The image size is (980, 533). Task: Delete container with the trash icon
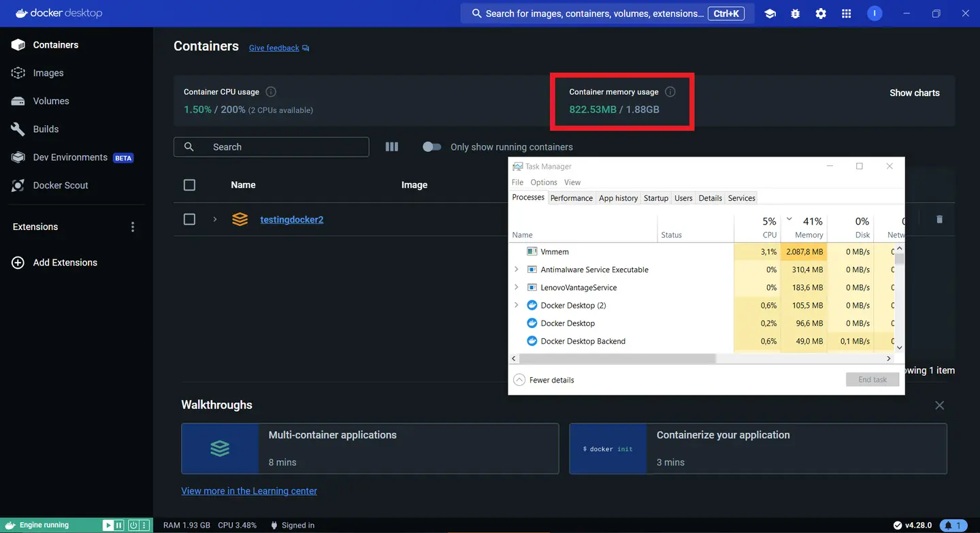coord(939,219)
